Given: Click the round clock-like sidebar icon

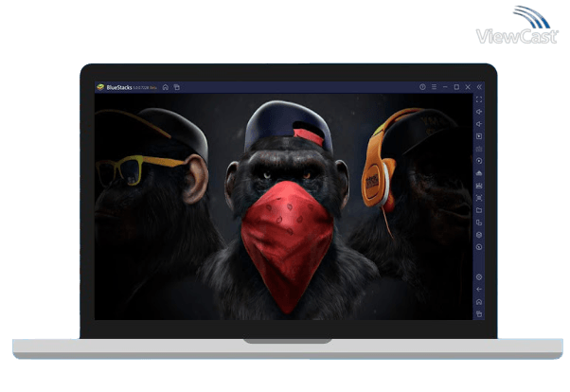Looking at the screenshot, I should (479, 247).
